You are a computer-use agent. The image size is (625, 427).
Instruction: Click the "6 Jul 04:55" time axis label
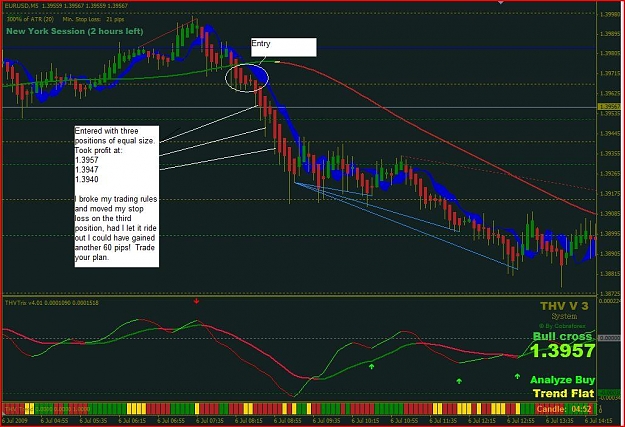point(54,421)
